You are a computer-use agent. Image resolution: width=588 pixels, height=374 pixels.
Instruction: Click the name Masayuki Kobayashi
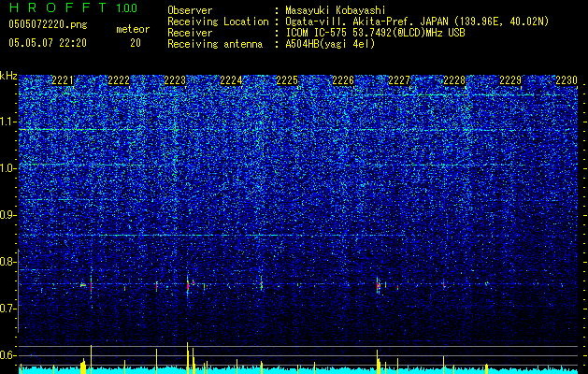point(336,10)
